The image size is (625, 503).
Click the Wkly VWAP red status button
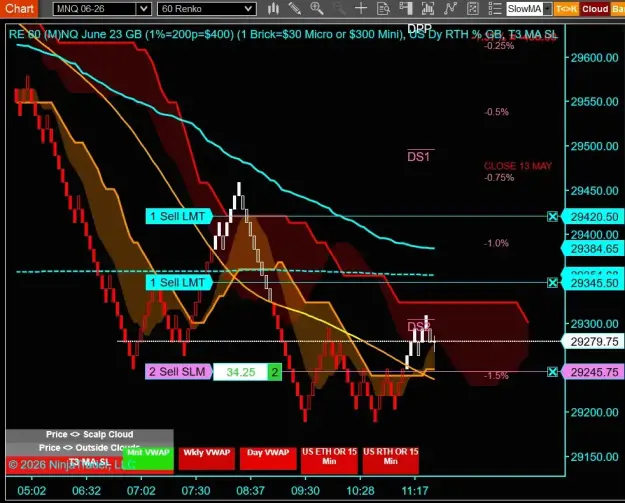pyautogui.click(x=206, y=458)
